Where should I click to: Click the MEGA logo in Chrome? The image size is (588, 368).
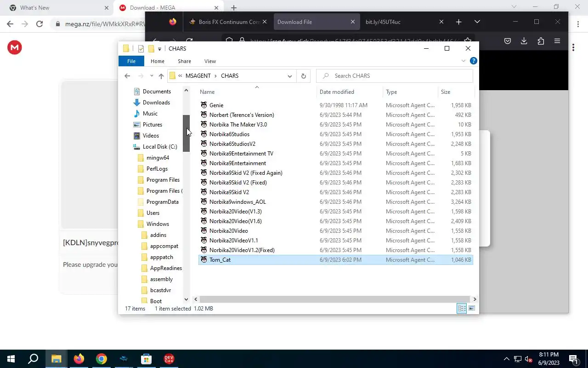pos(15,47)
